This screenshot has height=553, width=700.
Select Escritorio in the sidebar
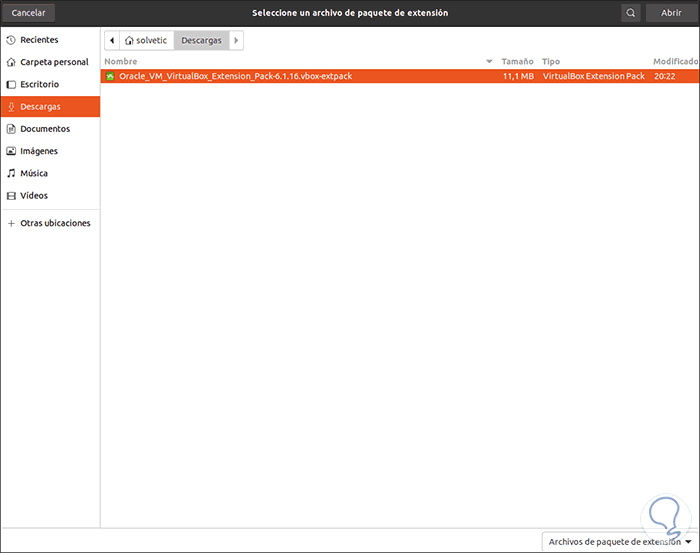50,84
